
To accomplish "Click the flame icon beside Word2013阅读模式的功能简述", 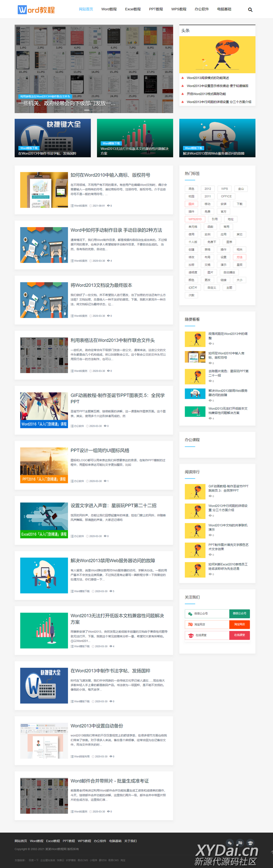I will [x=183, y=78].
